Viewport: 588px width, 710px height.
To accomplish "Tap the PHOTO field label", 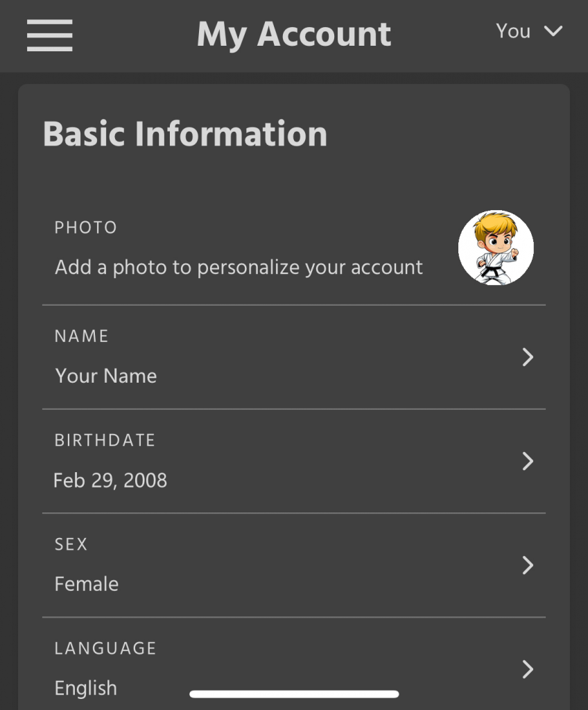I will (x=86, y=227).
